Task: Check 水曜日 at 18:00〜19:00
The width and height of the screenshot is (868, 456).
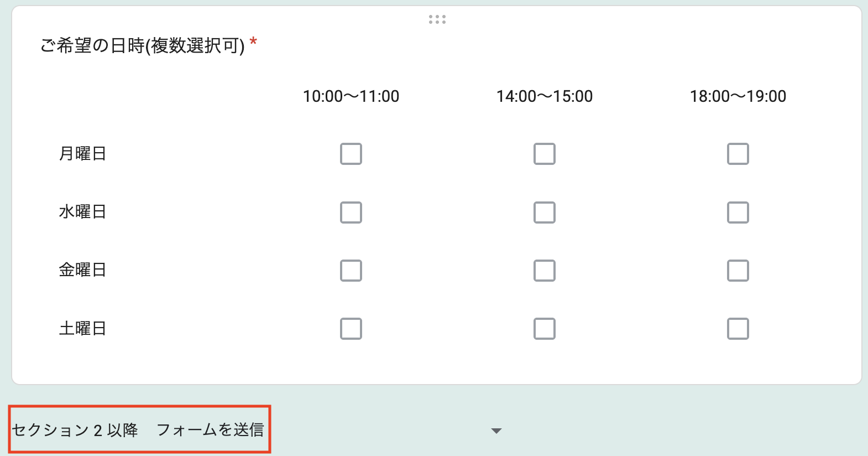Action: (x=738, y=213)
